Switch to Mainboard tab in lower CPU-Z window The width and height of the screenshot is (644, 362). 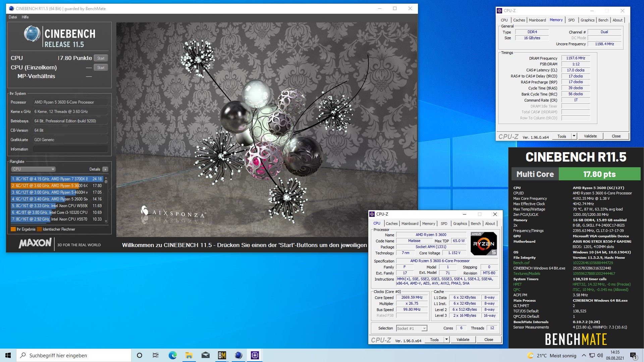(410, 224)
